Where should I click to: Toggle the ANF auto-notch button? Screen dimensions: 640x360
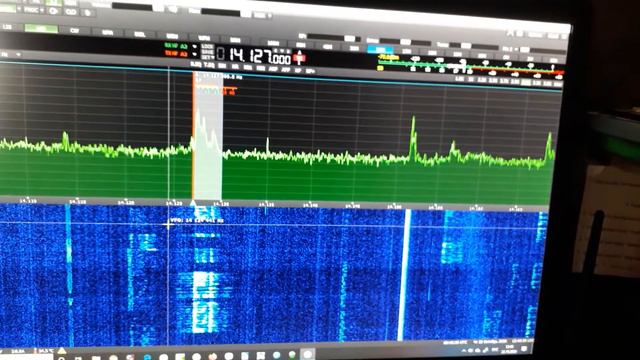coord(274,69)
